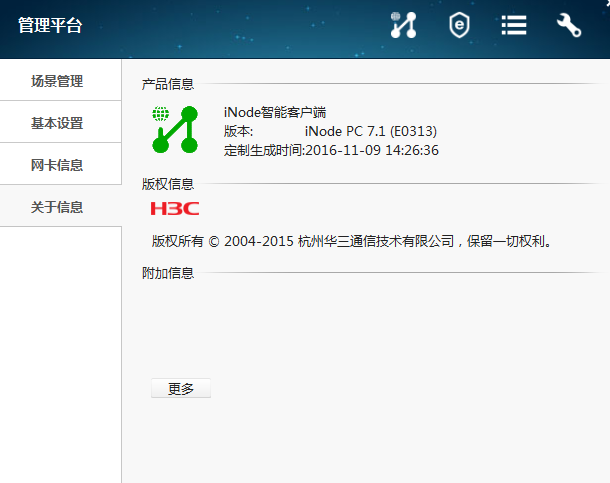Click the iNode智能客户端 product name text
Image resolution: width=610 pixels, height=483 pixels.
(x=275, y=112)
